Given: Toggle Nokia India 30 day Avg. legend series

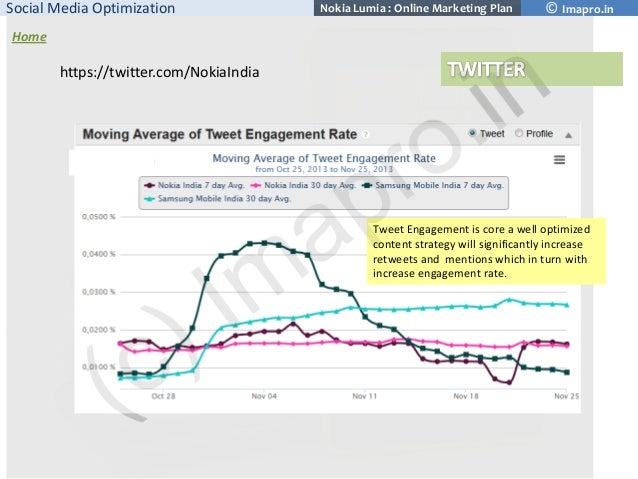Looking at the screenshot, I should point(303,185).
